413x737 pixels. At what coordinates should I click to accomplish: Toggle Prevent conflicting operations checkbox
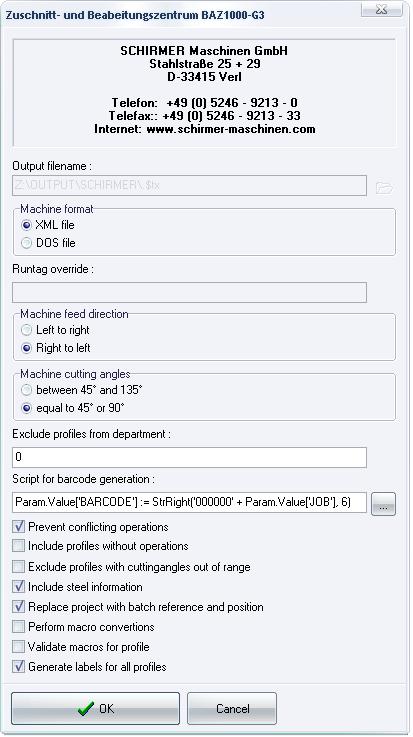tap(18, 526)
